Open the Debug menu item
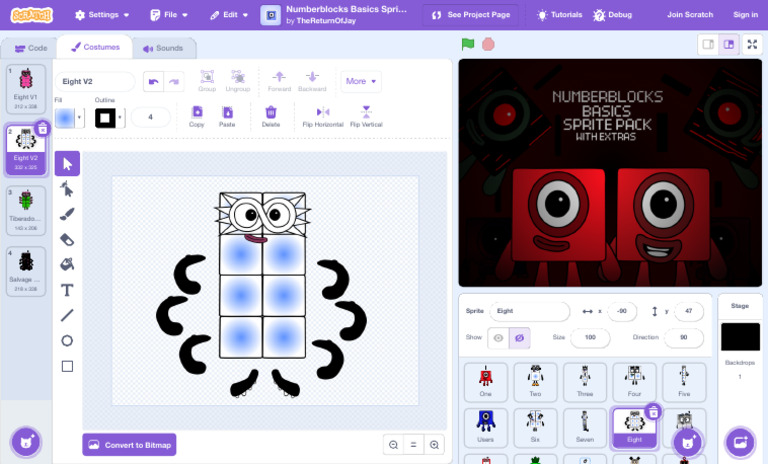The height and width of the screenshot is (464, 768). coord(612,15)
